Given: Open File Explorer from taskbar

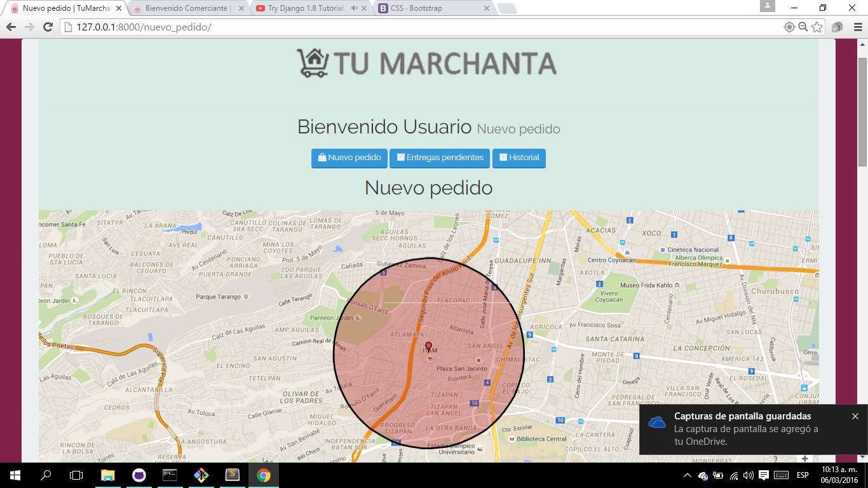Looking at the screenshot, I should (107, 475).
